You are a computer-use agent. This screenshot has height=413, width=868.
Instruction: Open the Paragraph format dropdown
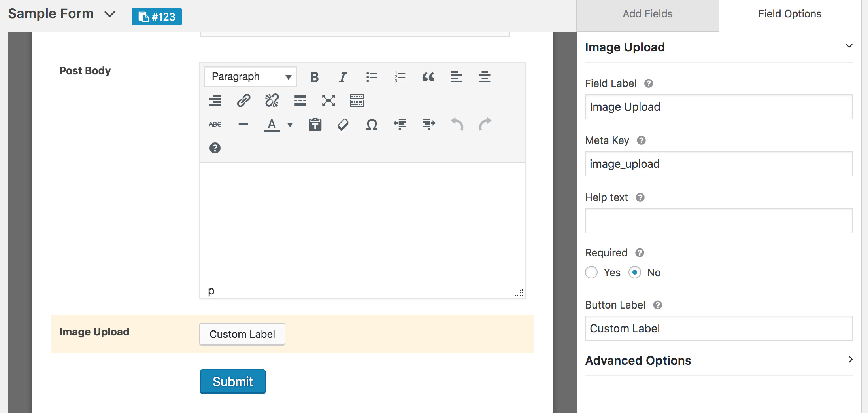pos(251,77)
